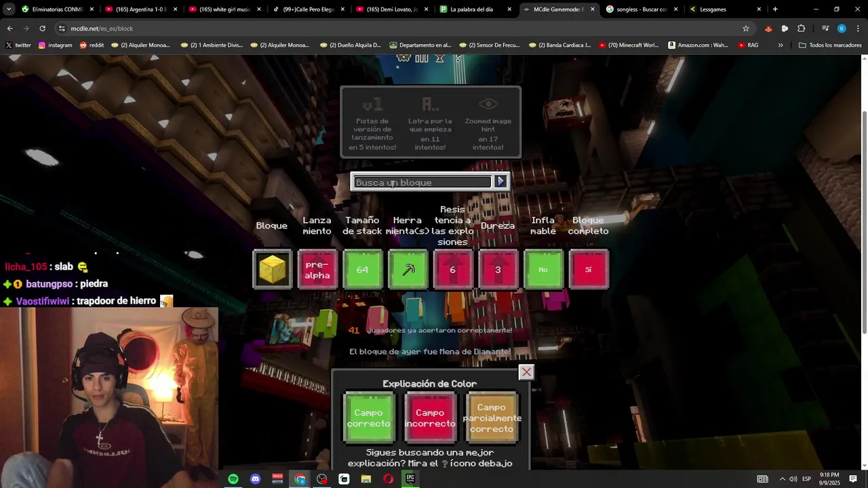The width and height of the screenshot is (868, 488).
Task: Open reddit bookmark
Action: pos(92,45)
